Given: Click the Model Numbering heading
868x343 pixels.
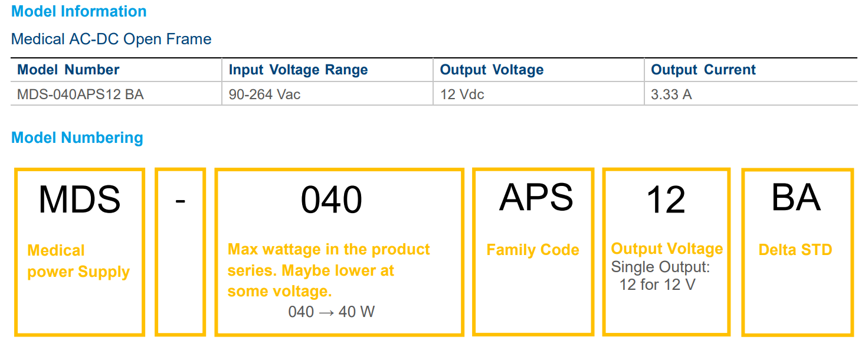Looking at the screenshot, I should click(x=77, y=138).
